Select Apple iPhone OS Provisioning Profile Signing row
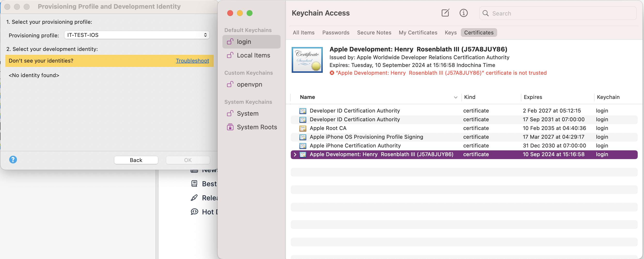The width and height of the screenshot is (644, 259). [x=366, y=137]
